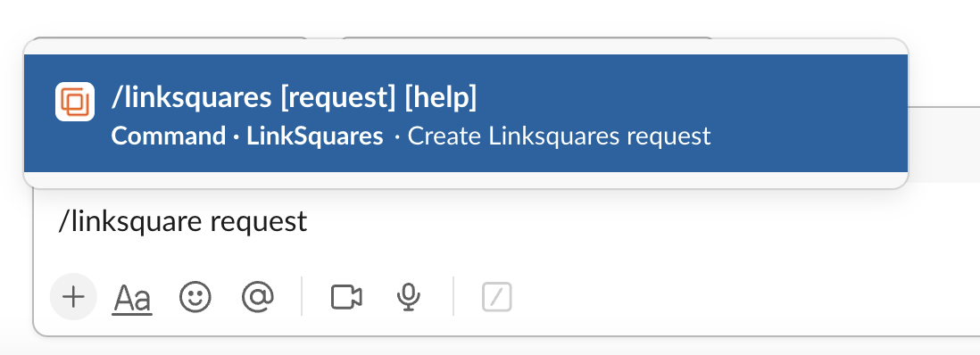Viewport: 980px width, 355px height.
Task: Click the "Create Linksquares request" description
Action: [x=559, y=136]
